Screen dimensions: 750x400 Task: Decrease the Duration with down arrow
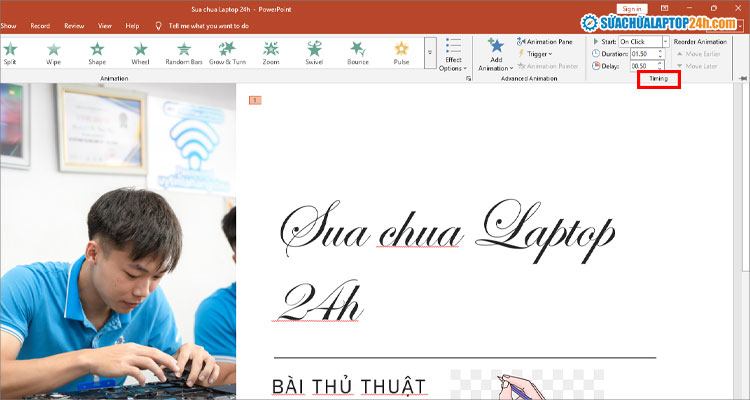coord(661,56)
